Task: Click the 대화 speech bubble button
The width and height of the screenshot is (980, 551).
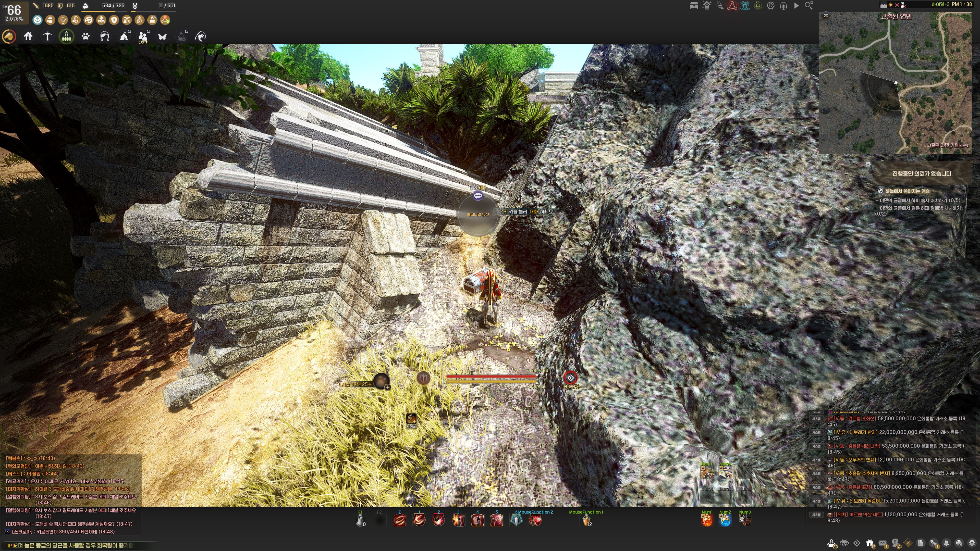Action: 478,196
